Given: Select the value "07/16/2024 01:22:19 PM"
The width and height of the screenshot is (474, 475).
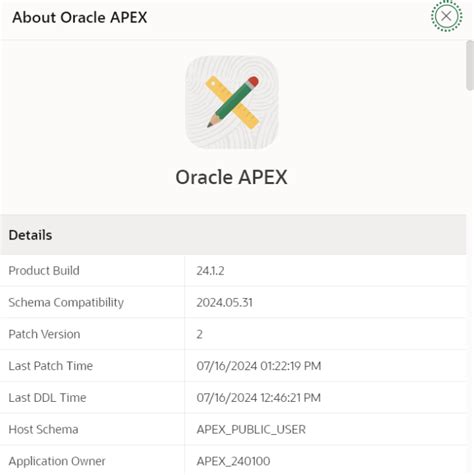Looking at the screenshot, I should tap(259, 366).
